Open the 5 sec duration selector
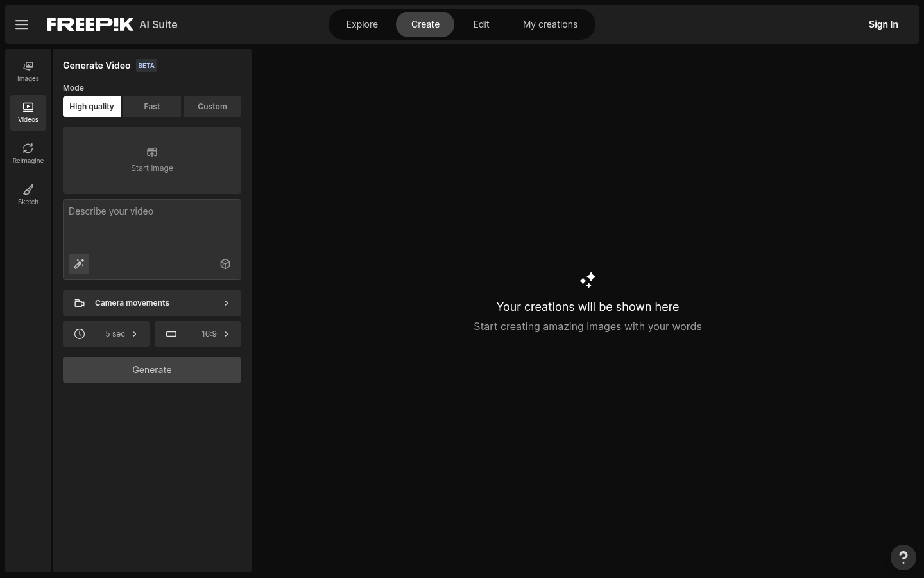This screenshot has width=924, height=578. pyautogui.click(x=106, y=334)
